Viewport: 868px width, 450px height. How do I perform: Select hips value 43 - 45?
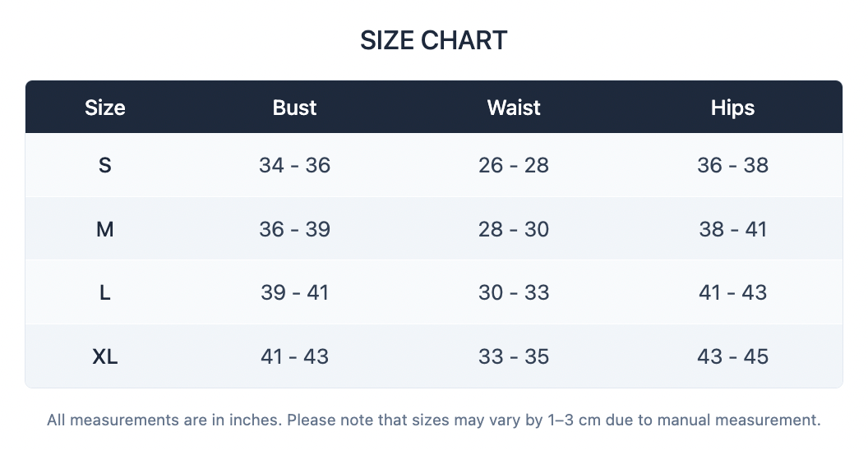[x=732, y=356]
